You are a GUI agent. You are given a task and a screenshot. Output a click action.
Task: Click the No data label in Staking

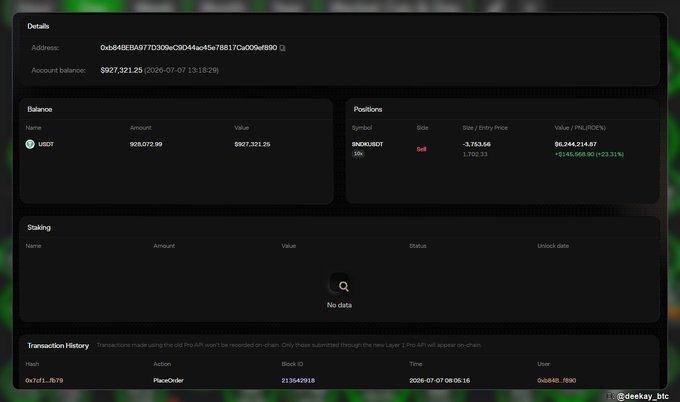[339, 305]
